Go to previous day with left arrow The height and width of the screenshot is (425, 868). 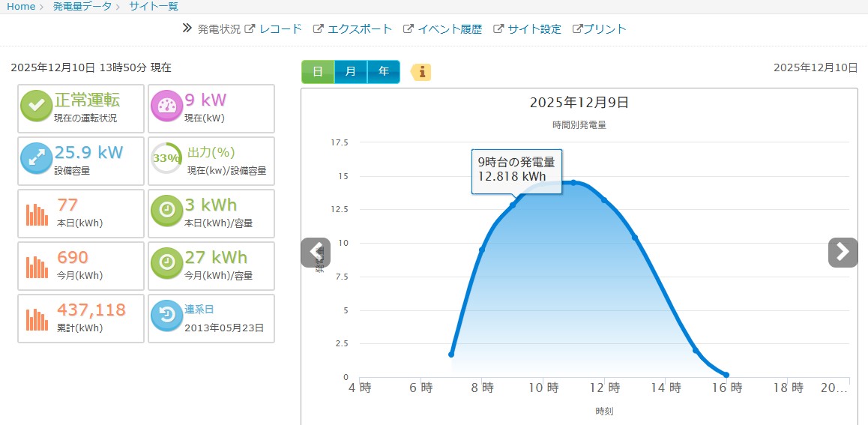coord(316,253)
